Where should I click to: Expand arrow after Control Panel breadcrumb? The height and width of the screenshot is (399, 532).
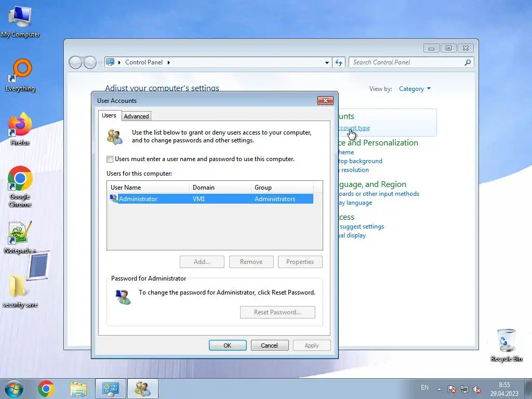[169, 62]
